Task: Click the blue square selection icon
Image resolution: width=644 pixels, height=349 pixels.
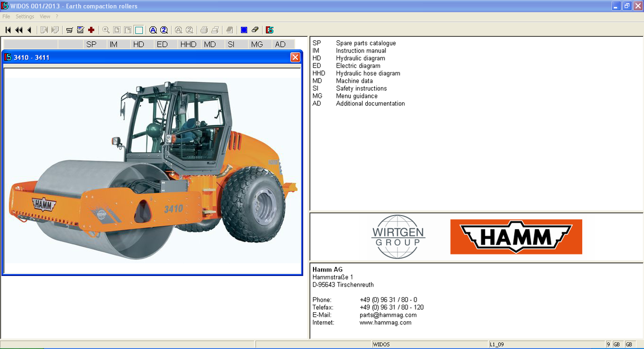Action: coord(244,30)
